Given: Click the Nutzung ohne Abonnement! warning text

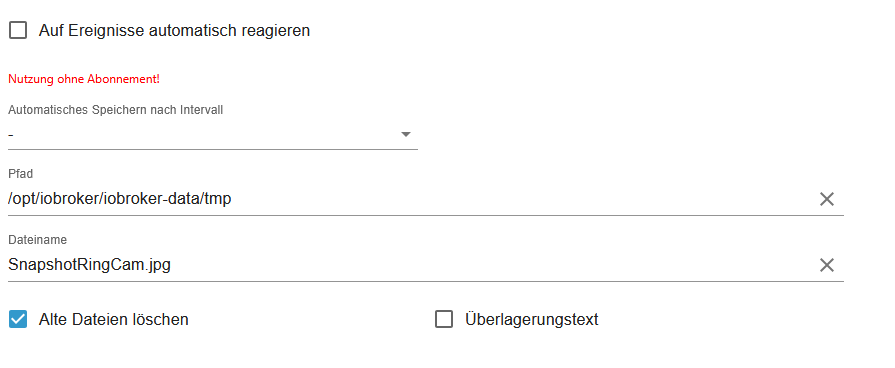Looking at the screenshot, I should click(x=84, y=79).
